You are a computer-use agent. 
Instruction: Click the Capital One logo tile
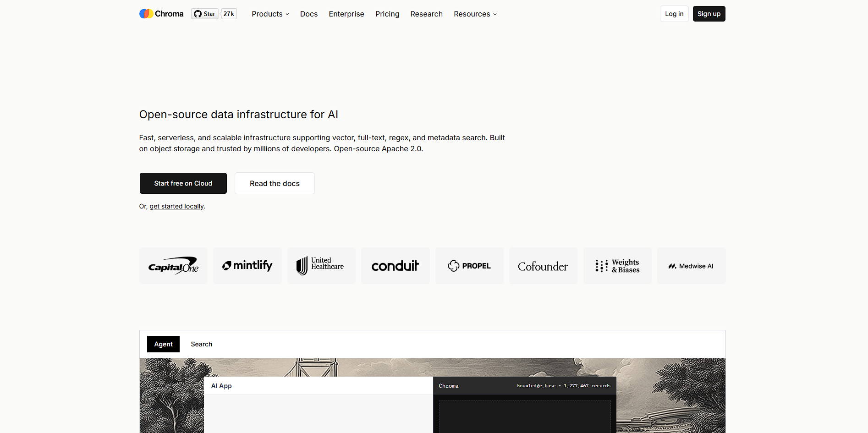[173, 266]
